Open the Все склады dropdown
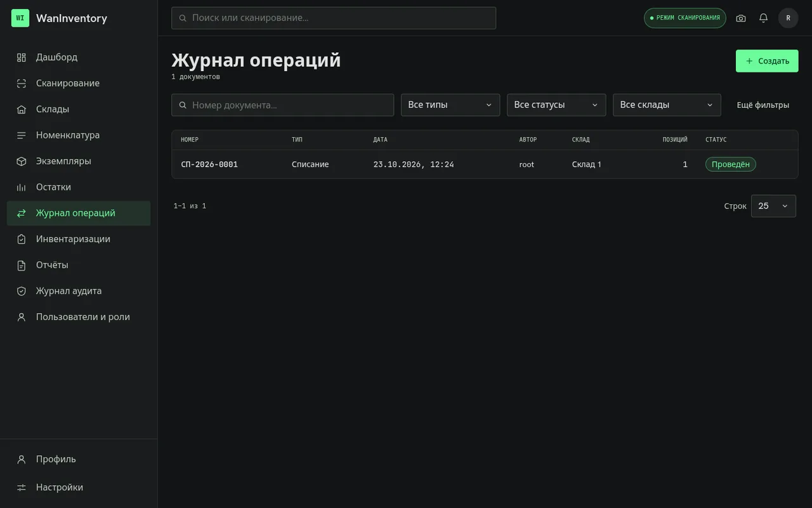The height and width of the screenshot is (508, 812). tap(667, 105)
